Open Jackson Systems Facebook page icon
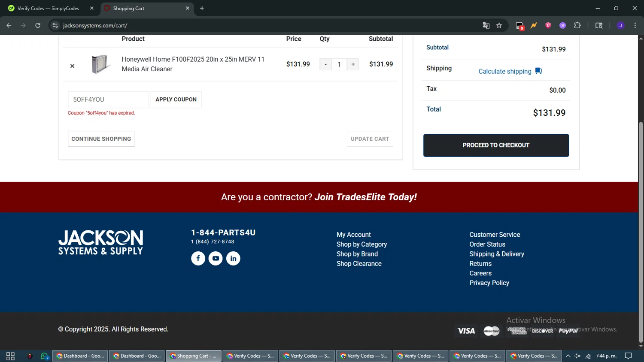This screenshot has height=362, width=644. click(198, 258)
